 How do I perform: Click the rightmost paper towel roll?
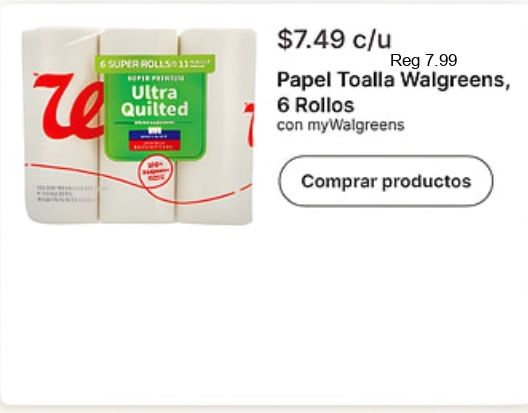(216, 126)
